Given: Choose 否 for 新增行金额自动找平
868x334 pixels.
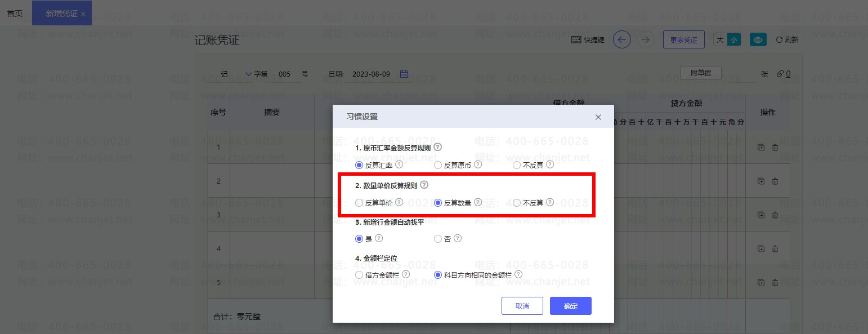Looking at the screenshot, I should 438,239.
